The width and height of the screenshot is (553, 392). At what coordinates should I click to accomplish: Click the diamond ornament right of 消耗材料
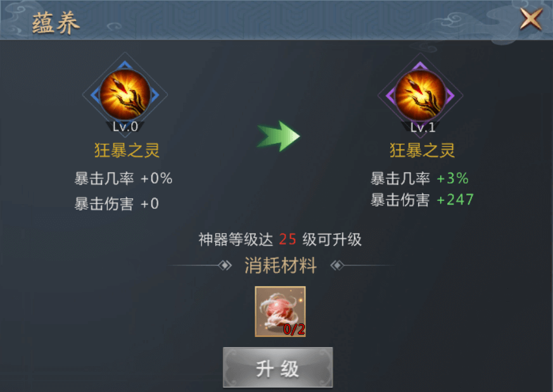(337, 265)
